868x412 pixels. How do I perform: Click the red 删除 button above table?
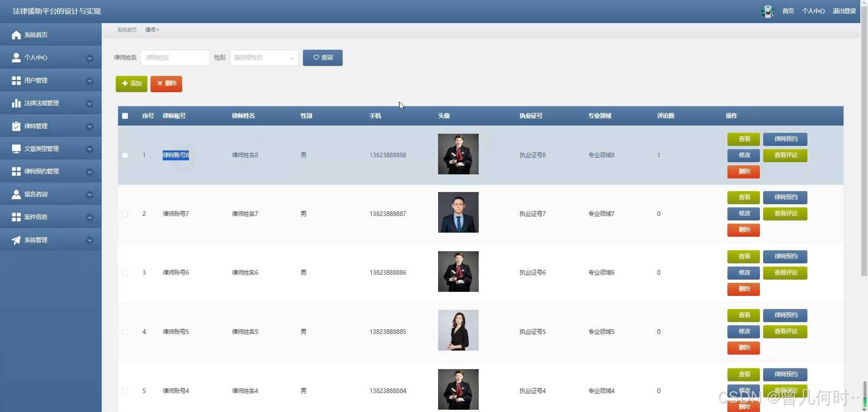pos(166,84)
